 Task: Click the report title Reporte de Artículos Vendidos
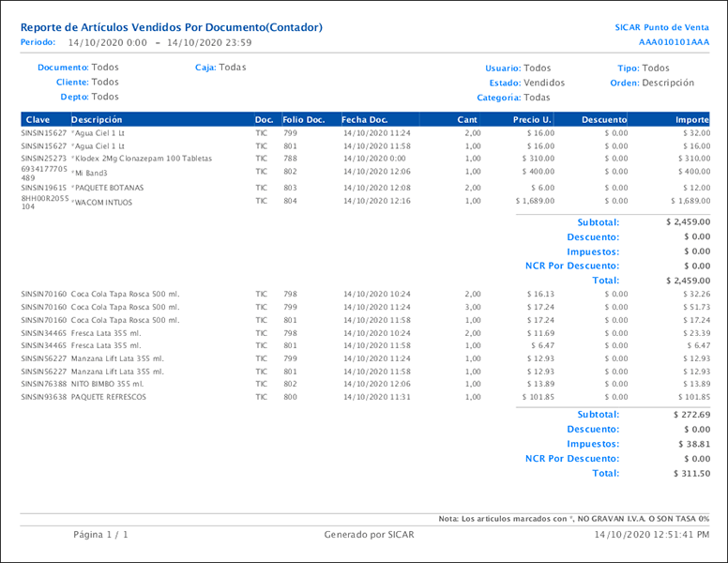(172, 27)
